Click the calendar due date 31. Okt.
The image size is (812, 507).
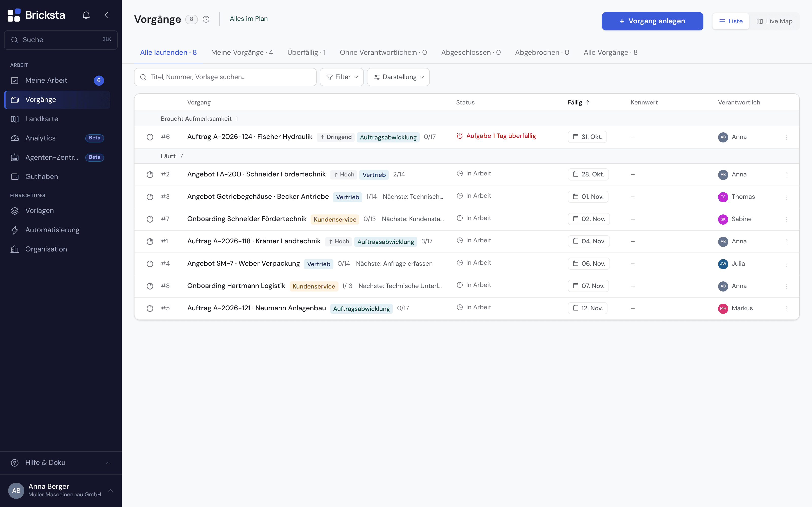(x=587, y=137)
